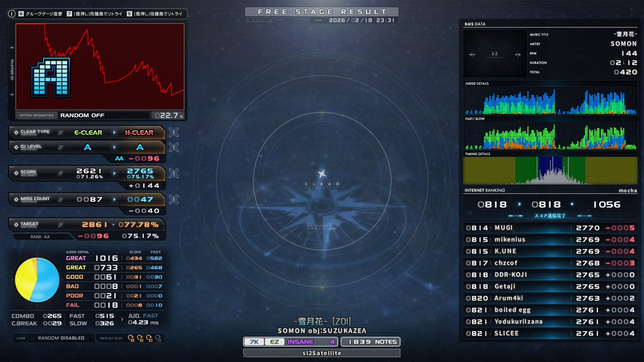Click the sl2Satellite table button
Screen dimensions: 644x362
[x=321, y=353]
